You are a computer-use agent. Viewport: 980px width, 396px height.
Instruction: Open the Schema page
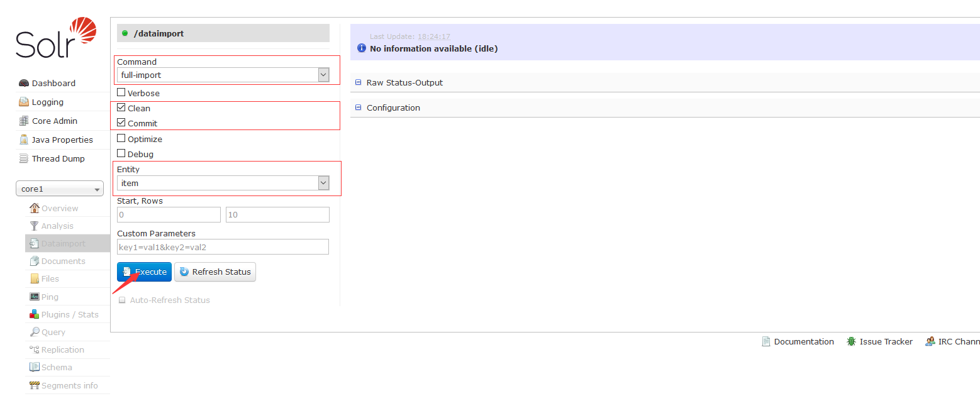coord(57,367)
